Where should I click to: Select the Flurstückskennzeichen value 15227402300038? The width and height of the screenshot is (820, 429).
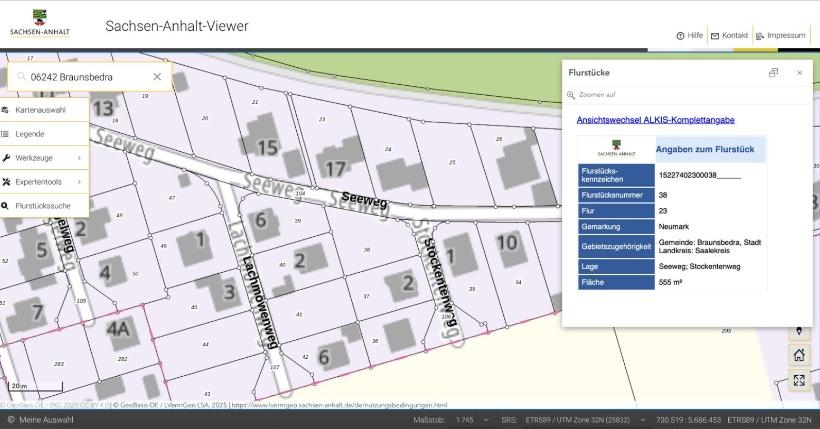pyautogui.click(x=700, y=175)
